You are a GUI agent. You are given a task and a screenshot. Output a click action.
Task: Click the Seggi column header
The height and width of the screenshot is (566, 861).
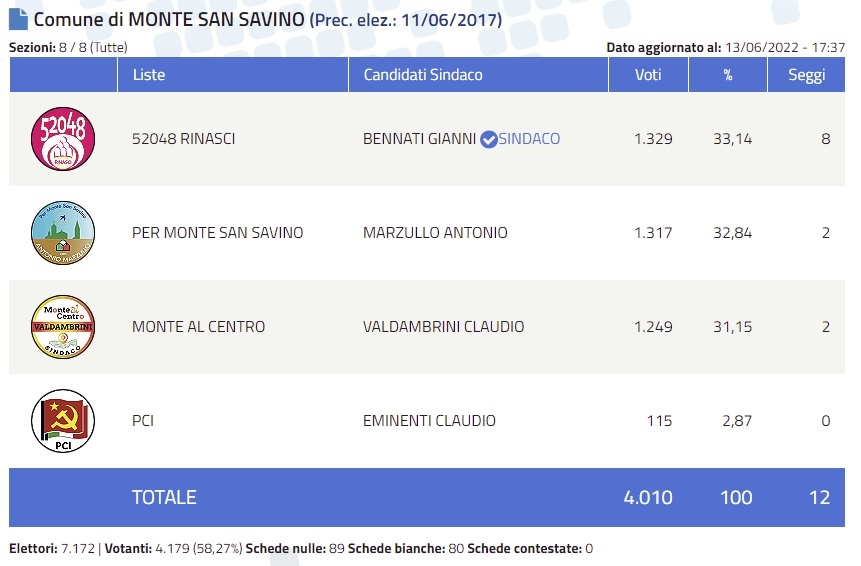806,75
